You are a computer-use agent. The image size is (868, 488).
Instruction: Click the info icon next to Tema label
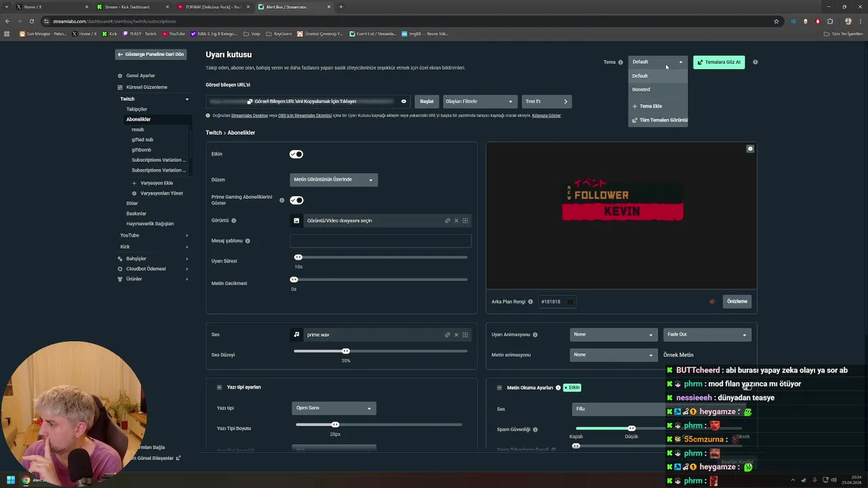click(620, 62)
